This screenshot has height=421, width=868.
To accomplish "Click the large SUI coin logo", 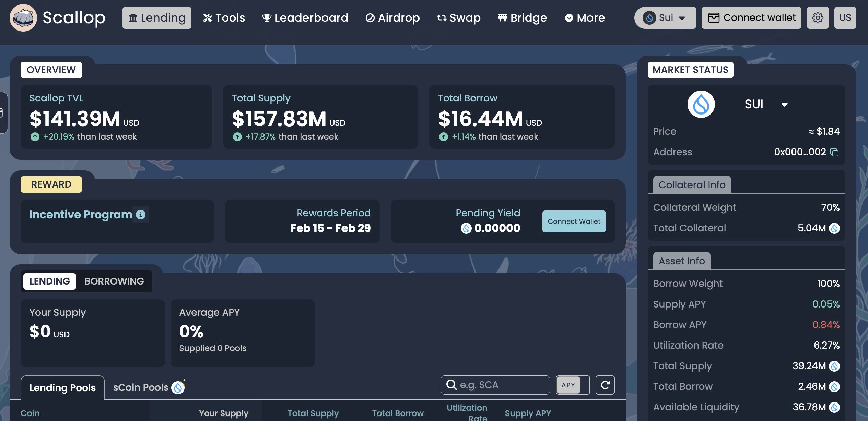I will click(x=701, y=104).
